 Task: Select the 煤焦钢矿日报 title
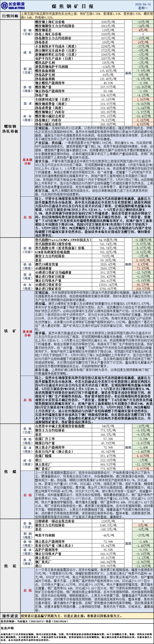(x=73, y=6)
